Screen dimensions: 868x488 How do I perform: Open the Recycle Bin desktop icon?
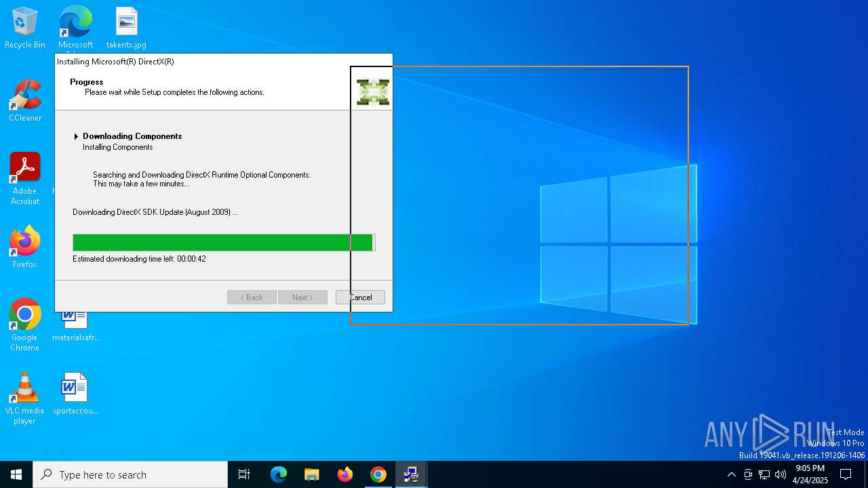coord(25,28)
